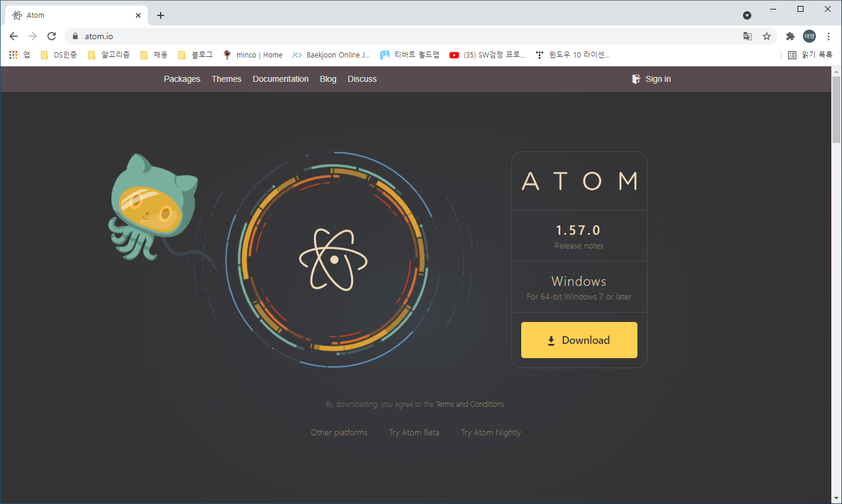Open the Chrome profile avatar
The width and height of the screenshot is (842, 504).
point(809,36)
